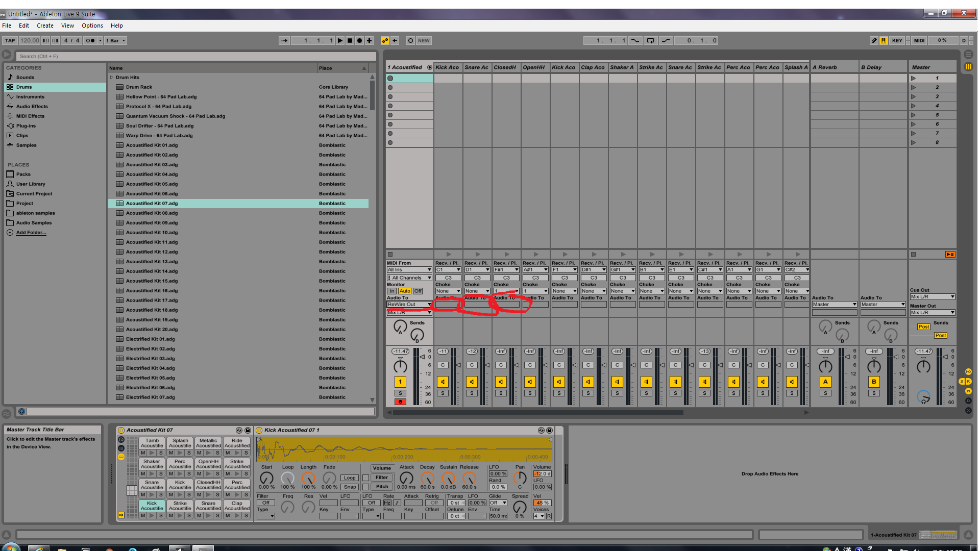Open the Help menu
Image resolution: width=980 pixels, height=551 pixels.
(117, 26)
